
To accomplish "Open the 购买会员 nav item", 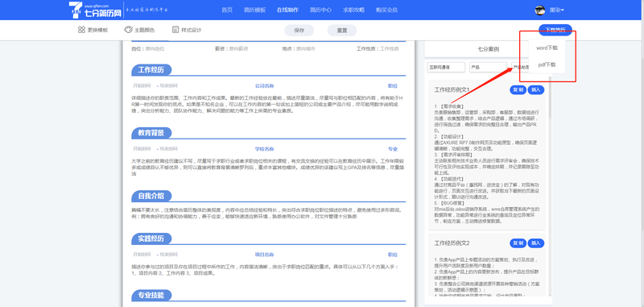I will (386, 10).
